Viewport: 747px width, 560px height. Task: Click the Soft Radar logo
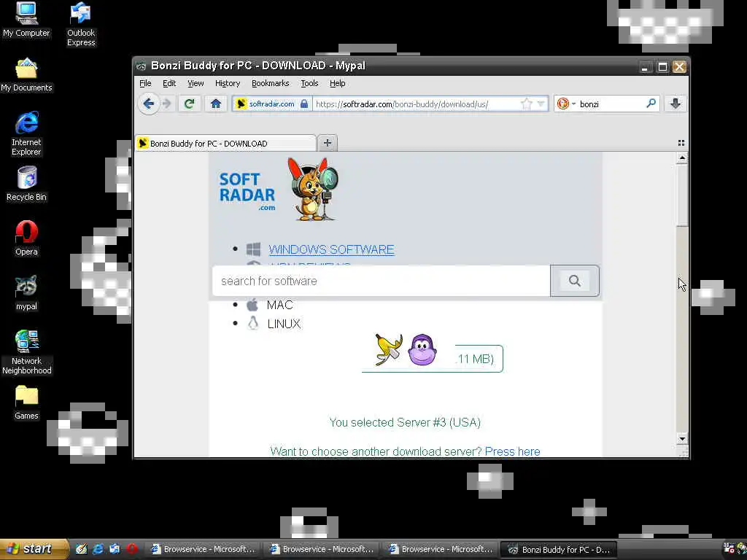tap(247, 191)
